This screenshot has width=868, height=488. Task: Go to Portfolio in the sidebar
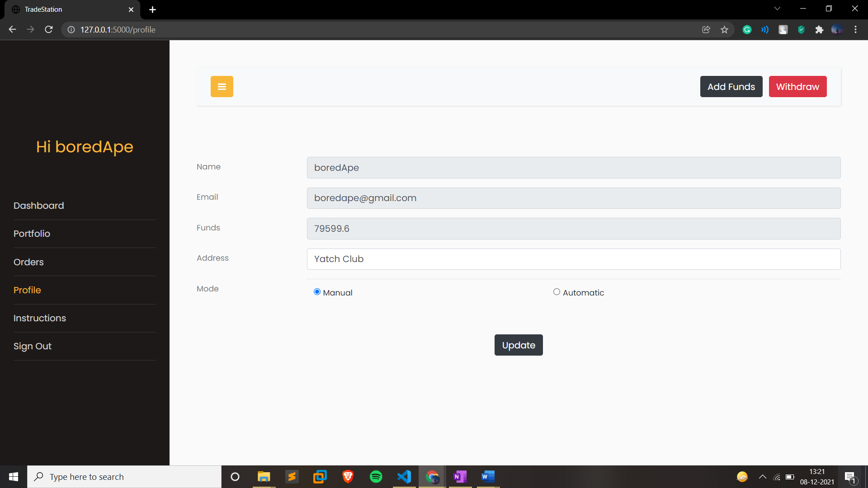click(32, 234)
